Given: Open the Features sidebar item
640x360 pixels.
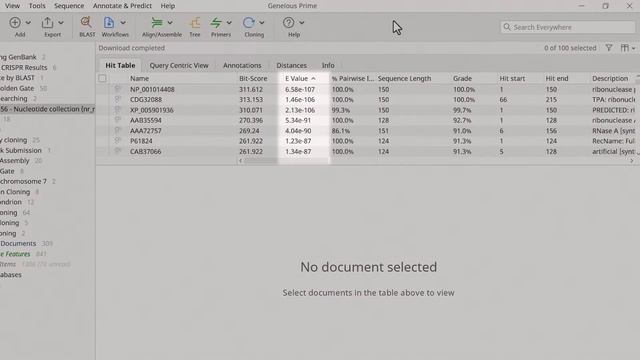Looking at the screenshot, I should [x=15, y=254].
